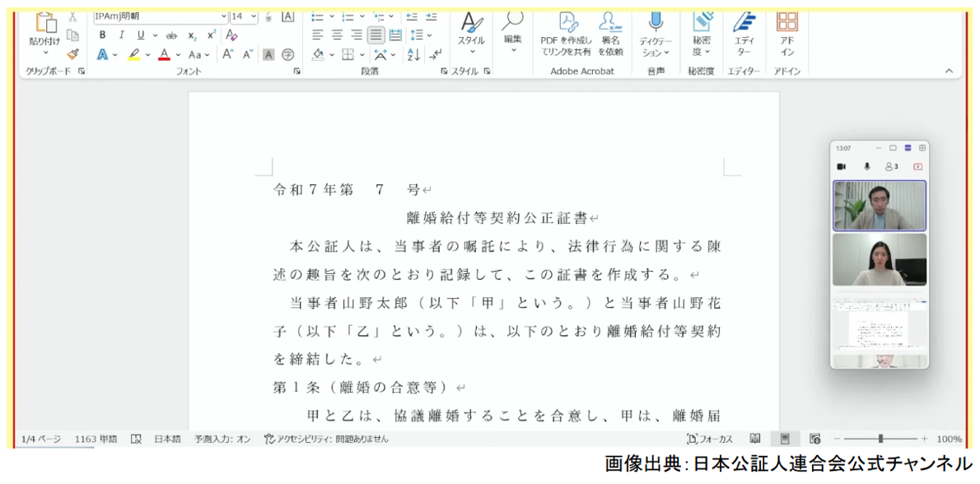The image size is (980, 484).
Task: Click アクセシビリティ: 問題ありません in status bar
Action: tap(325, 440)
